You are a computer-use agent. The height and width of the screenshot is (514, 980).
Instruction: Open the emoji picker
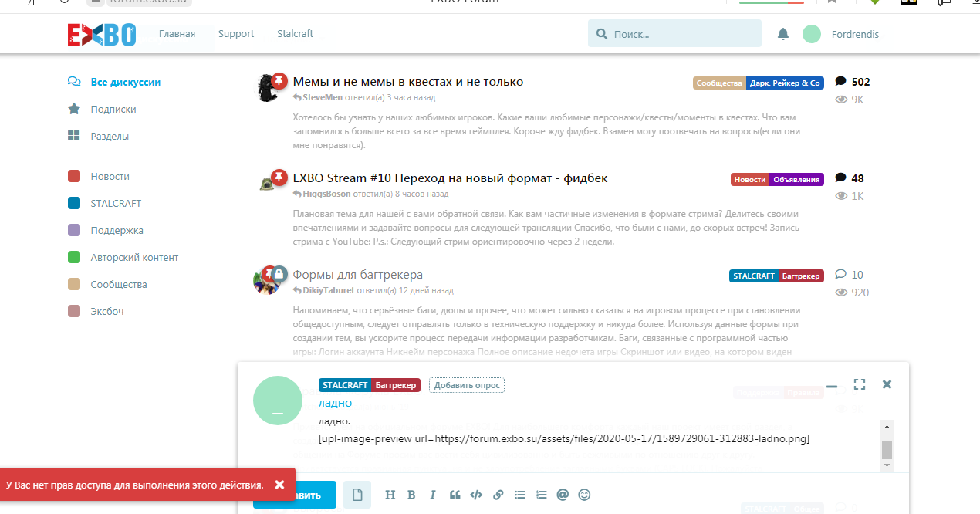[x=584, y=495]
